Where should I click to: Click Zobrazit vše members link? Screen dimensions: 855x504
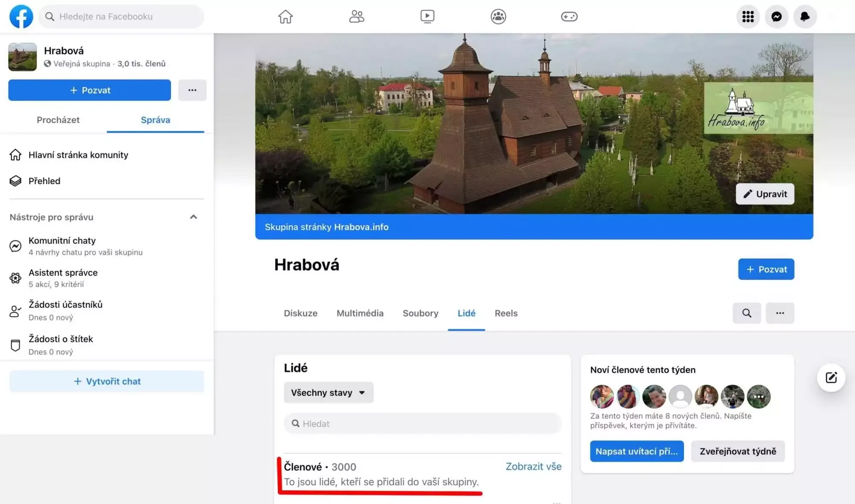pyautogui.click(x=533, y=466)
